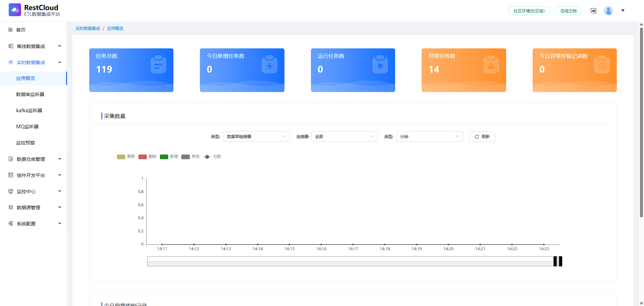Click the 今日异常传输记录数 refresh clipboard icon

coord(602,64)
